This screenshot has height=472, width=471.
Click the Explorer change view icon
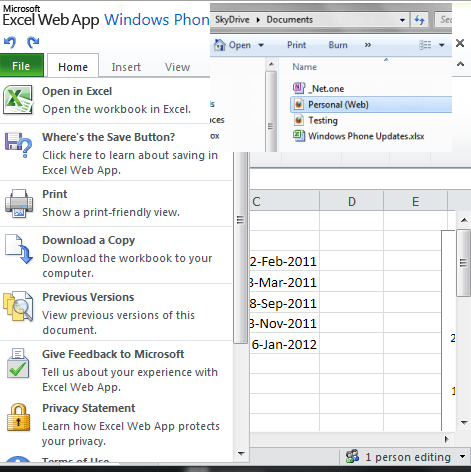pos(425,45)
